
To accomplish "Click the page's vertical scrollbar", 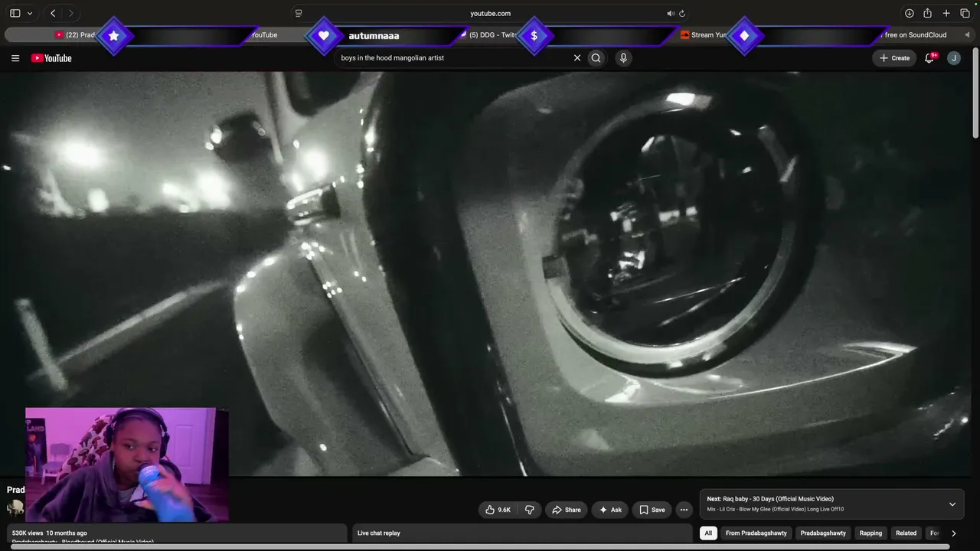I will point(976,93).
